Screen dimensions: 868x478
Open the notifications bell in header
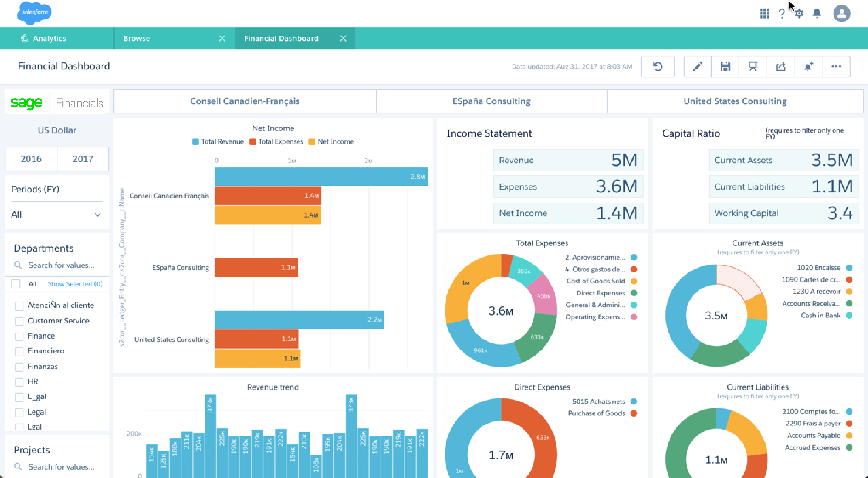point(817,14)
